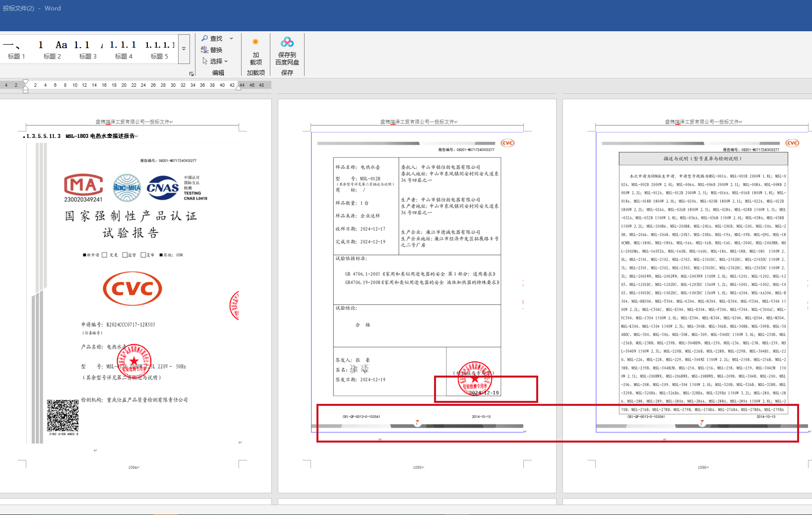Viewport: 812px width, 515px height.
Task: Open the Styles pane dialog launcher
Action: coord(191,74)
